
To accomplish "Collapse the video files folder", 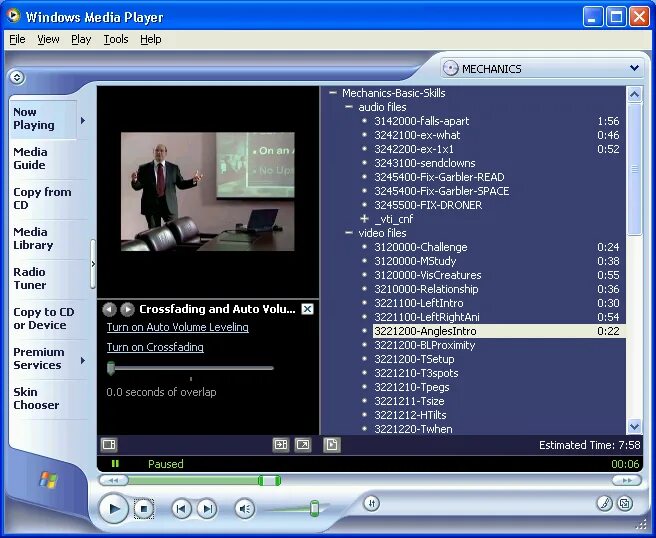I will (349, 233).
